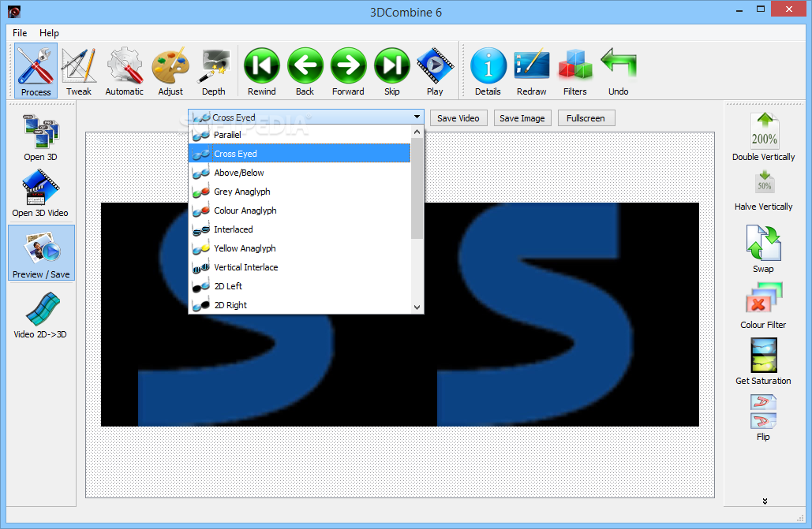Choose Parallel viewing mode

[300, 135]
